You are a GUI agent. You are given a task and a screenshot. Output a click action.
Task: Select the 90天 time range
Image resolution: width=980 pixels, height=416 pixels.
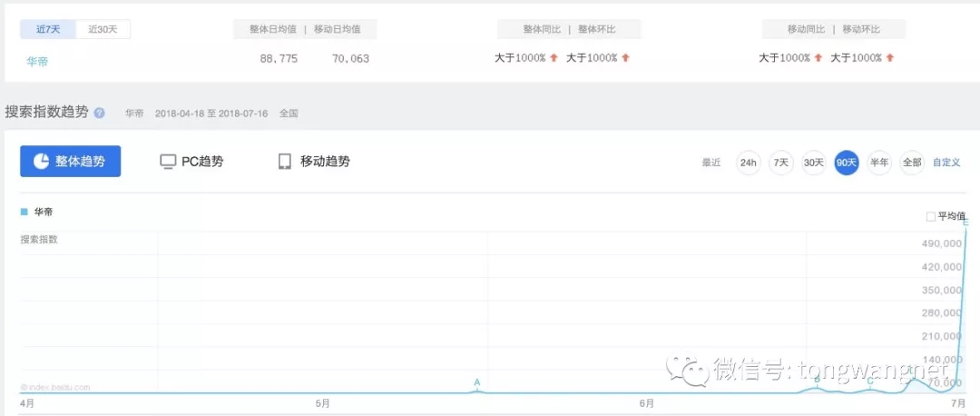click(847, 163)
